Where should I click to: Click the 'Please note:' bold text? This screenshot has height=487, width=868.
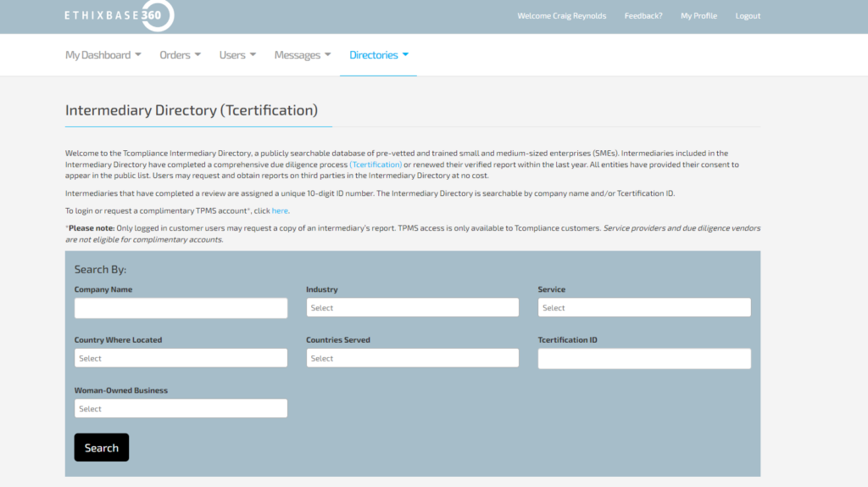pos(92,227)
